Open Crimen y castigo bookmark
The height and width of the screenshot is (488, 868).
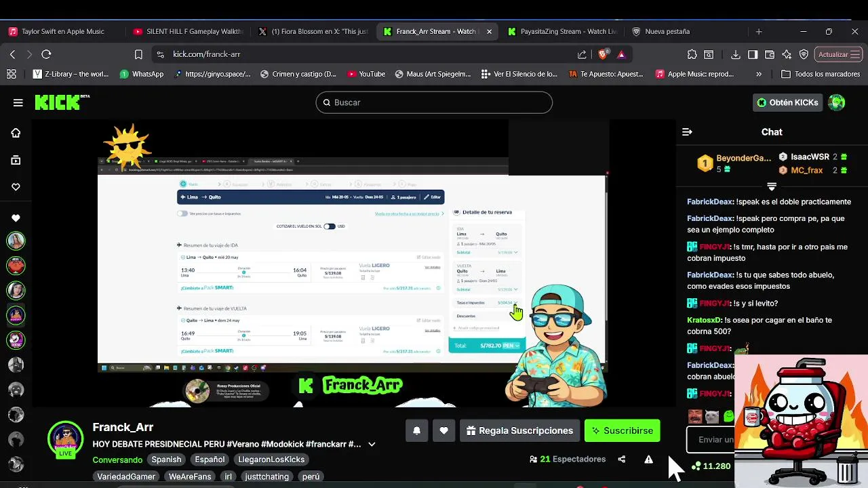[x=298, y=74]
